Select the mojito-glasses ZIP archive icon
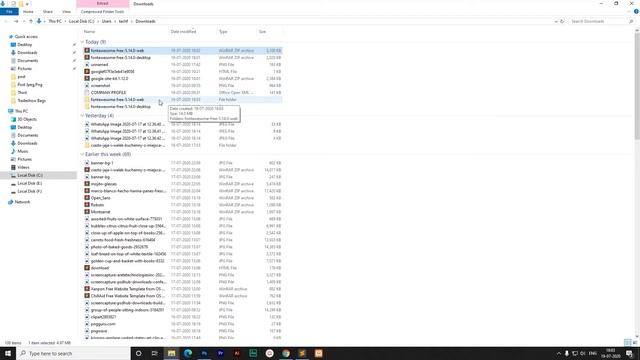Image resolution: width=640 pixels, height=360 pixels. [x=87, y=184]
